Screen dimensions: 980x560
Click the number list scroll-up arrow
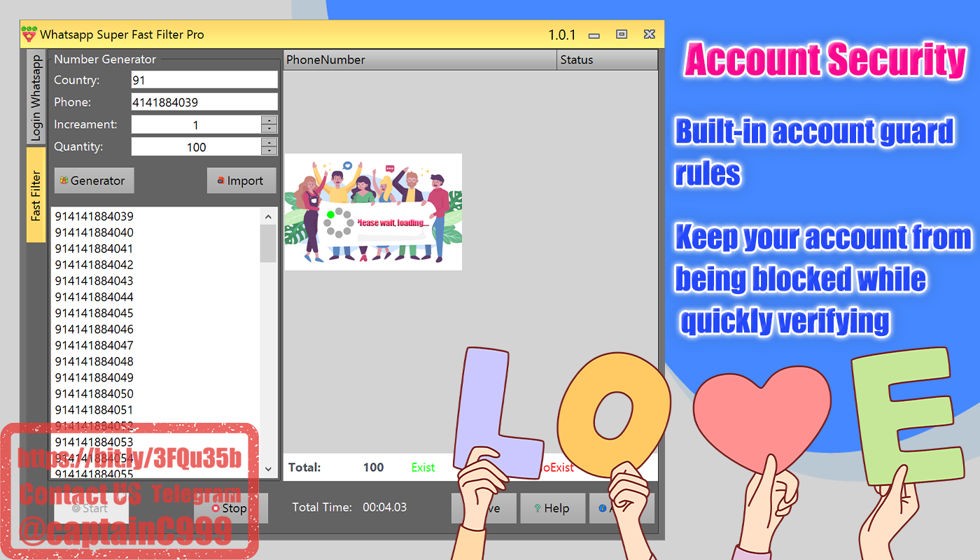[268, 216]
